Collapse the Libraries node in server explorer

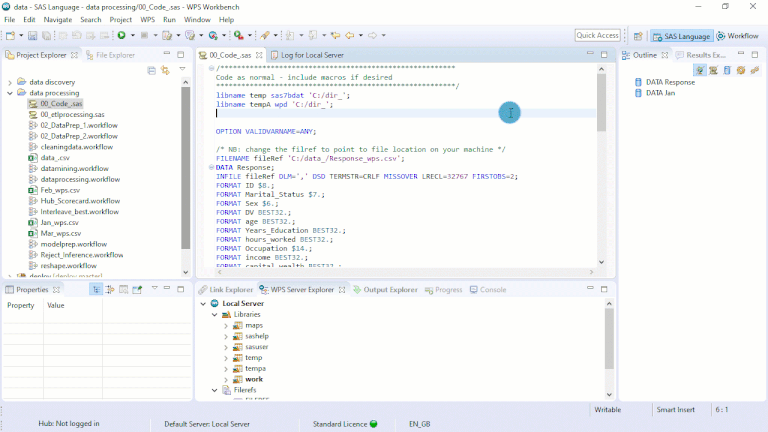coord(214,314)
